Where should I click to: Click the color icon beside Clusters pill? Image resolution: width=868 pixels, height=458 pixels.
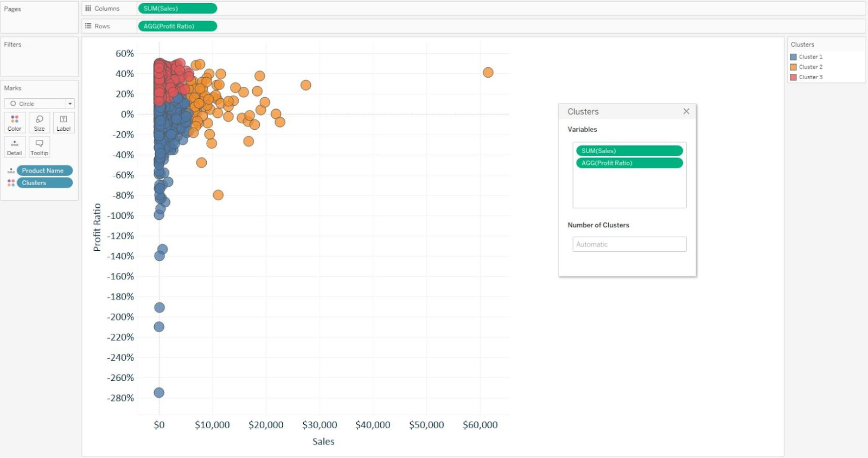(11, 183)
